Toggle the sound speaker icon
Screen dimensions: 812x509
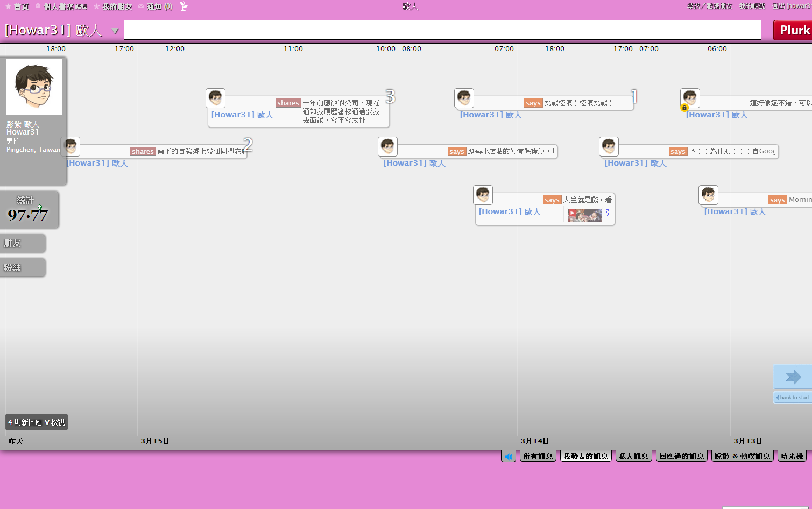coord(508,456)
